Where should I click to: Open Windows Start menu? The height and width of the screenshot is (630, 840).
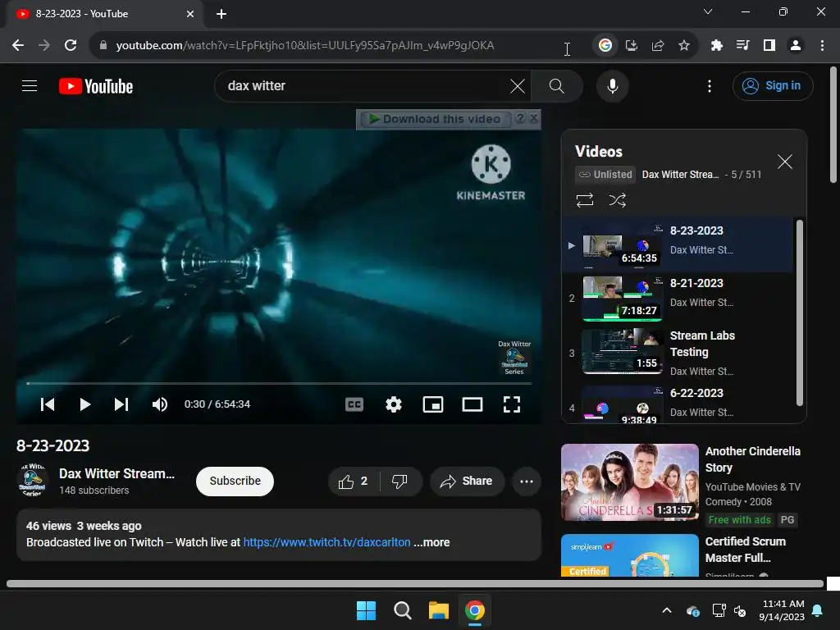(x=367, y=610)
